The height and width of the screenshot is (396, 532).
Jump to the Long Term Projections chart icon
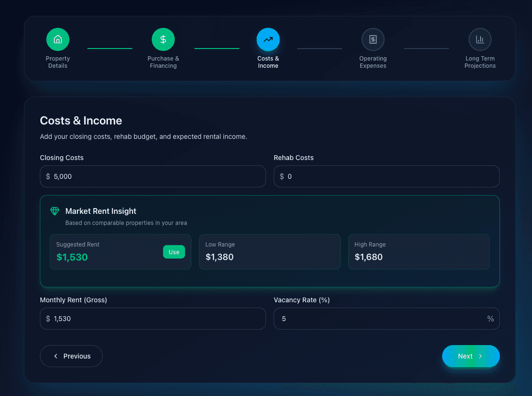(480, 39)
